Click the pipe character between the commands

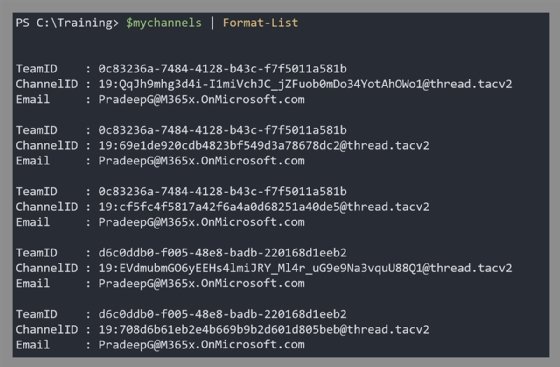[x=212, y=23]
